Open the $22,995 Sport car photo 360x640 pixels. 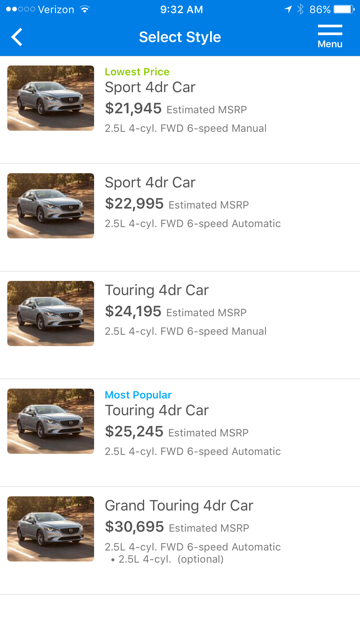(51, 206)
